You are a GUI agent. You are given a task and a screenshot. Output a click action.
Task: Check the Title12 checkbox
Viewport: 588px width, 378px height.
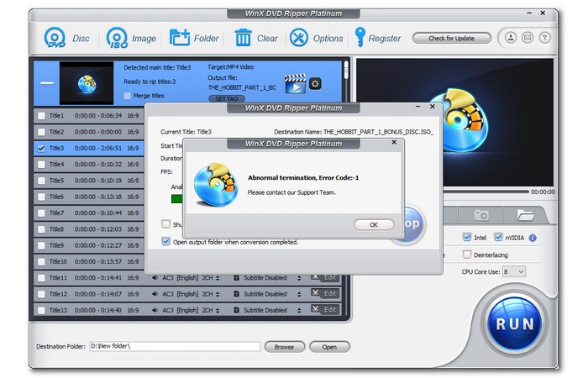point(41,294)
